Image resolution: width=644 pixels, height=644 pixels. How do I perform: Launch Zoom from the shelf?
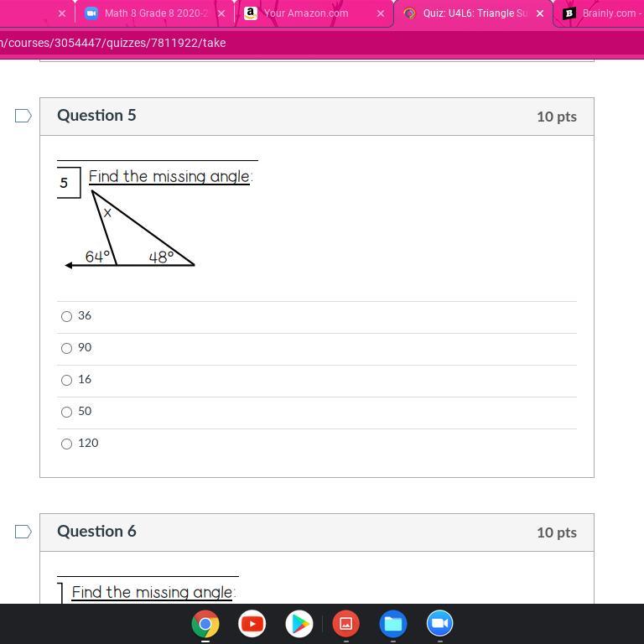point(440,624)
